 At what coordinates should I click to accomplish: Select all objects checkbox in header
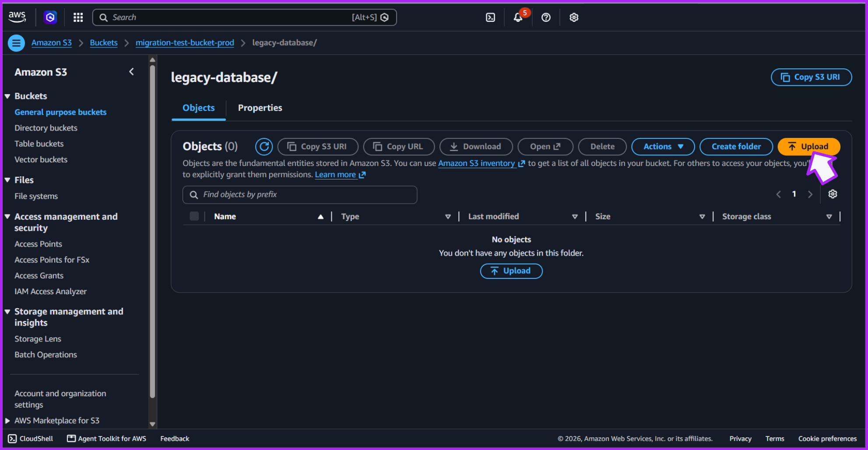[194, 216]
